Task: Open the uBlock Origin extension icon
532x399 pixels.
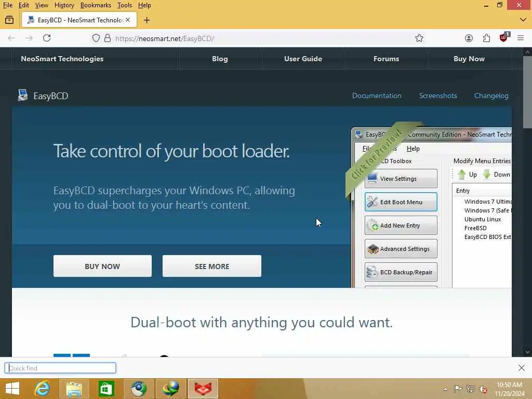Action: click(504, 37)
